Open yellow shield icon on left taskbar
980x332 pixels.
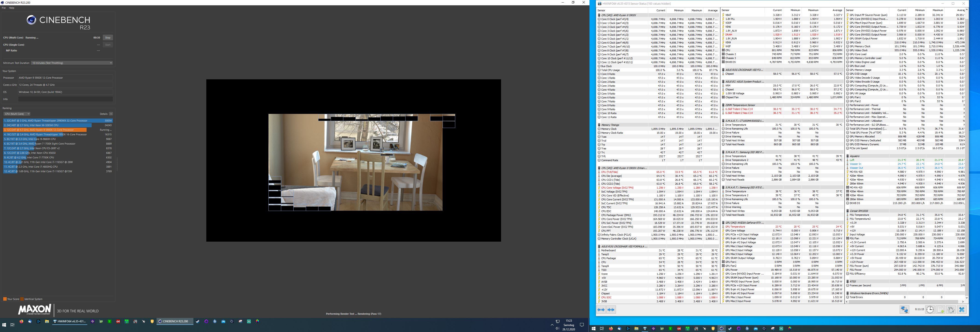click(152, 321)
